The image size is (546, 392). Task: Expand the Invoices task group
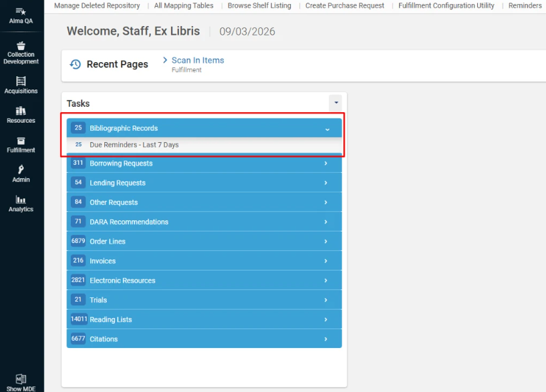pos(325,260)
